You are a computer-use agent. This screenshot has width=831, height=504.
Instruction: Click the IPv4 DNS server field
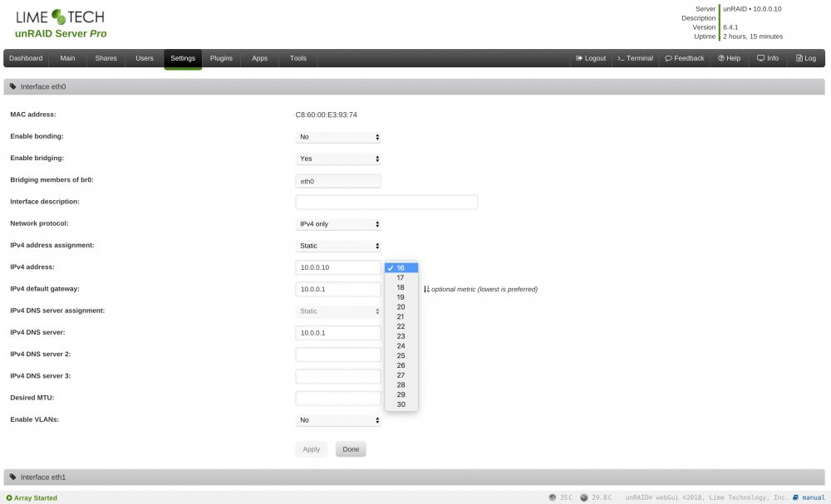pyautogui.click(x=337, y=333)
